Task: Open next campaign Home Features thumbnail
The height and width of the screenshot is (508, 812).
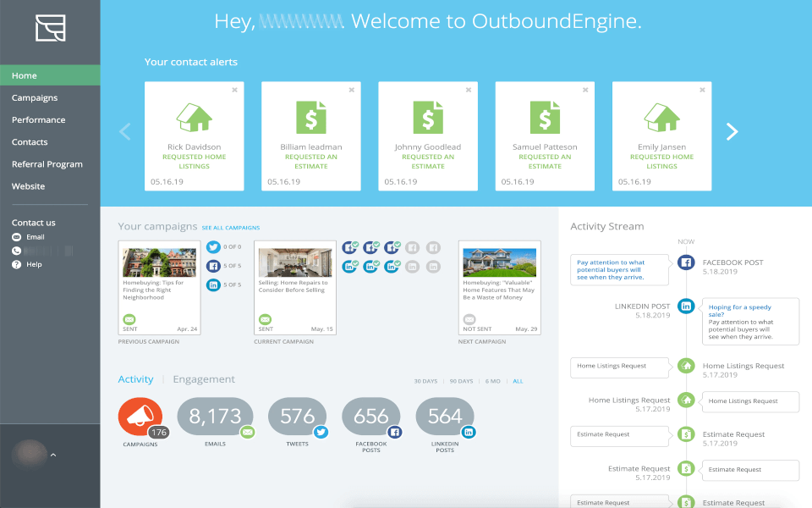Action: [x=500, y=262]
